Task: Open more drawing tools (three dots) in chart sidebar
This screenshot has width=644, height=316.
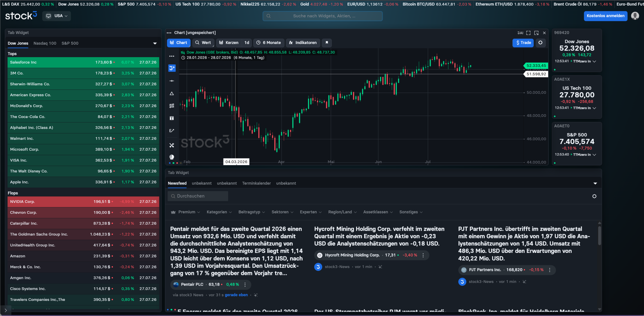Action: [172, 56]
